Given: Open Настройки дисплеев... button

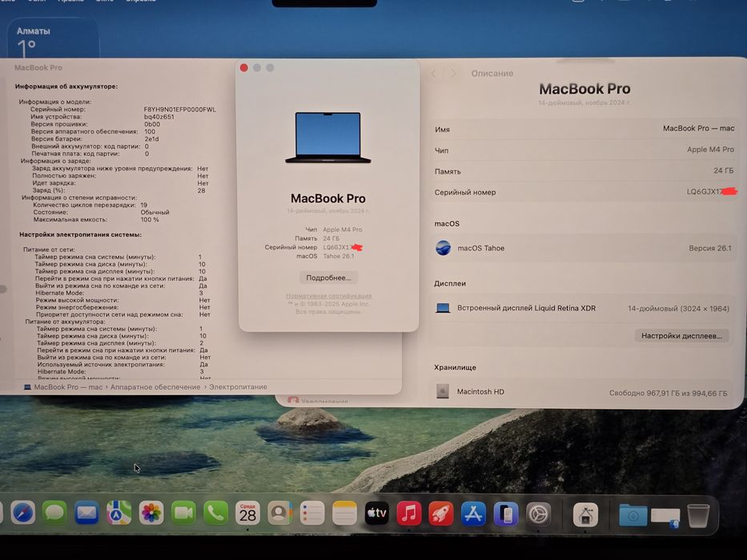Looking at the screenshot, I should click(681, 336).
